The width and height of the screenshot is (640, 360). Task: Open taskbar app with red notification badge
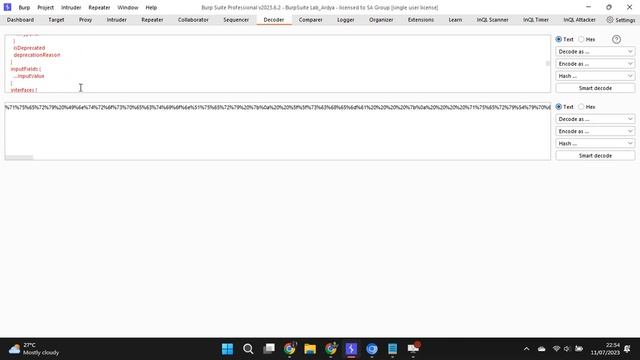(x=413, y=349)
